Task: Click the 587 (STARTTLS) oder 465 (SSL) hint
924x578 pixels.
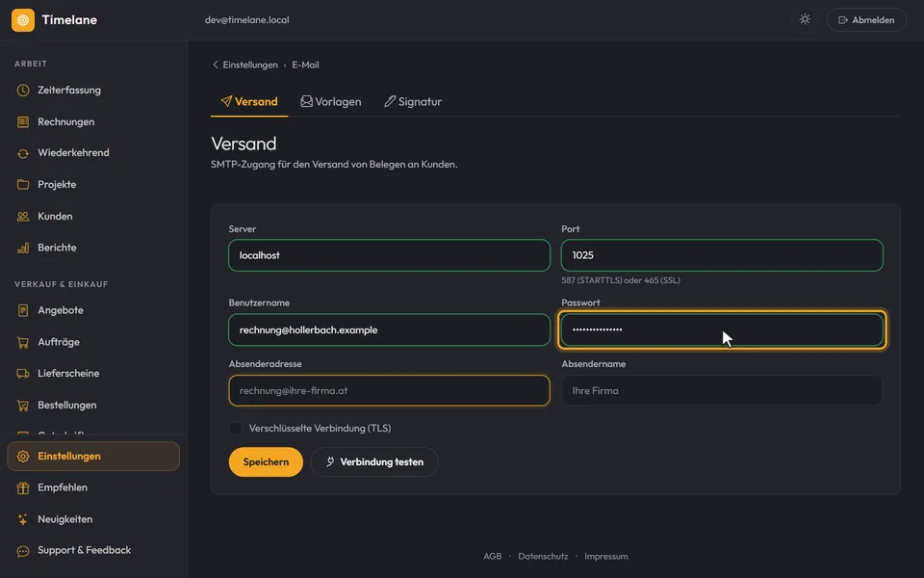Action: tap(621, 280)
